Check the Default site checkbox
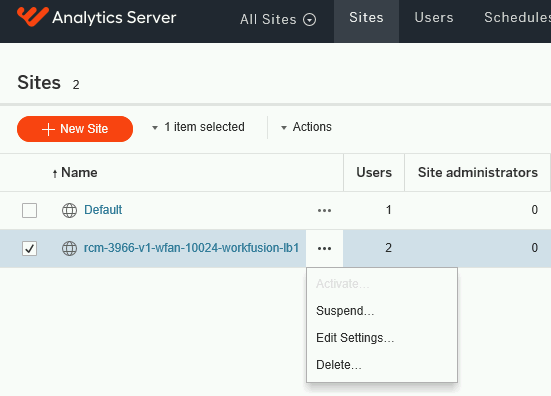 point(30,210)
